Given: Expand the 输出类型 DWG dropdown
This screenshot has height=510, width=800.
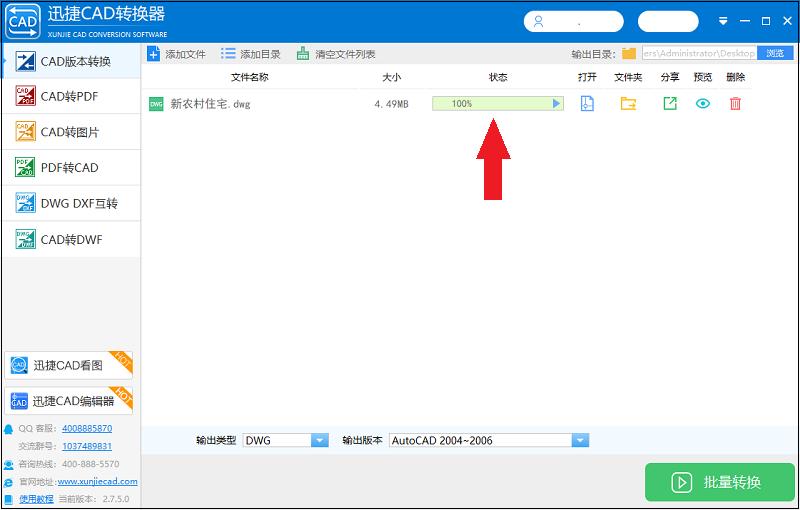Looking at the screenshot, I should (x=319, y=440).
